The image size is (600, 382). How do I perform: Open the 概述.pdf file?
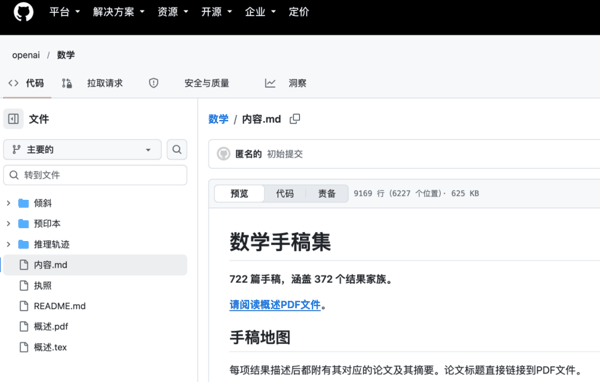coord(51,326)
